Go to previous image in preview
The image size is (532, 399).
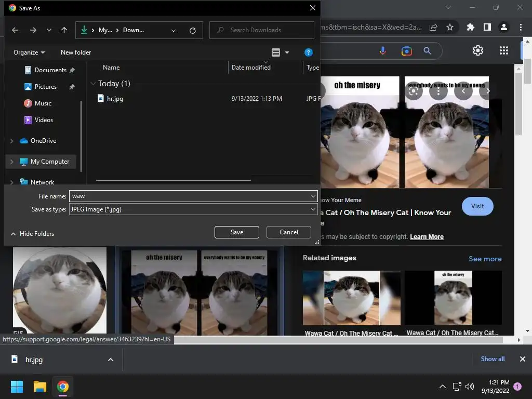click(x=463, y=91)
